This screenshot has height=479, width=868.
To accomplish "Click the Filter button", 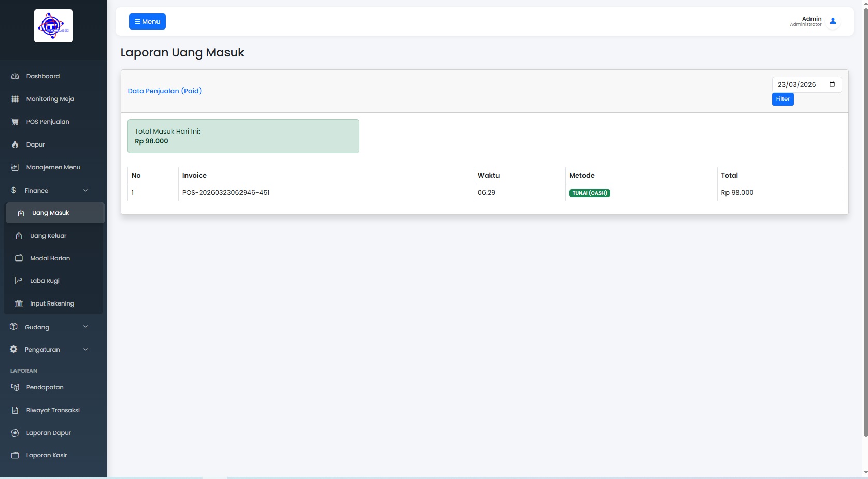I will (x=782, y=99).
